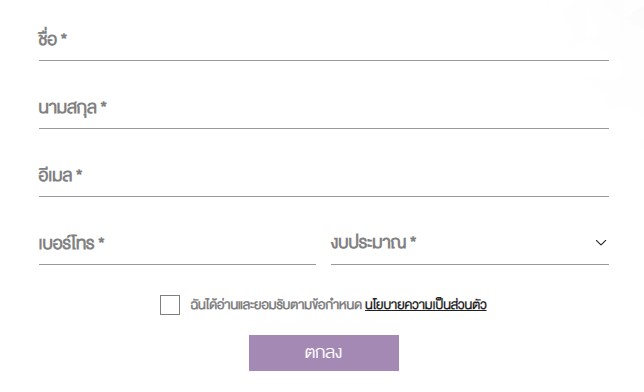Submit the form with the ตกลง button
Viewport: 644px width, 392px height.
tap(324, 353)
